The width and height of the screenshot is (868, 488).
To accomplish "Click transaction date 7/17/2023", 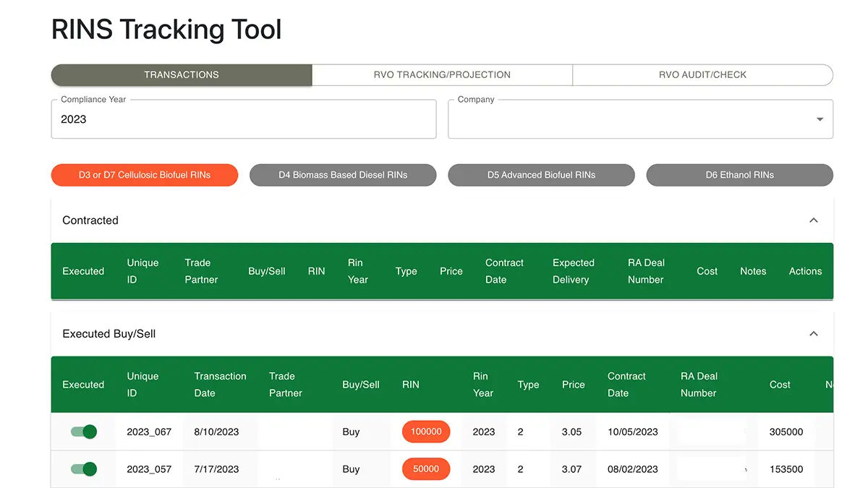I will pos(216,469).
